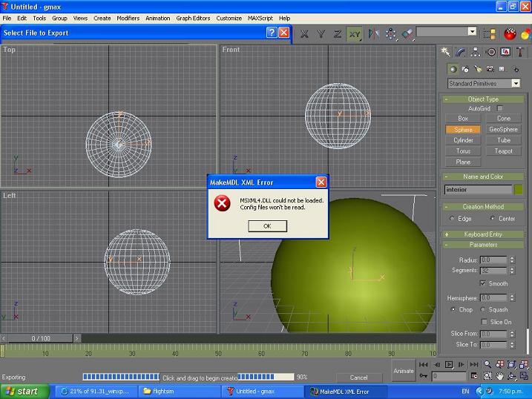
Task: Open the Modifiers menu
Action: coord(128,18)
